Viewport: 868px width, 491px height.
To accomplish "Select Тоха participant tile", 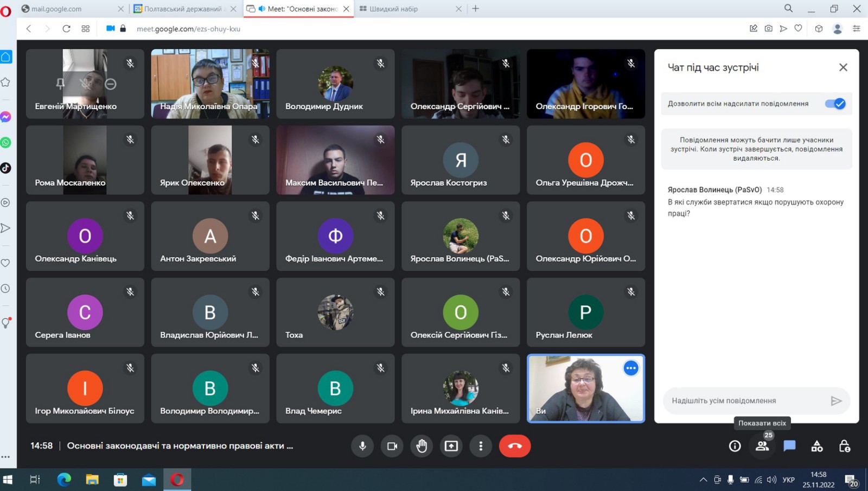I will [335, 313].
